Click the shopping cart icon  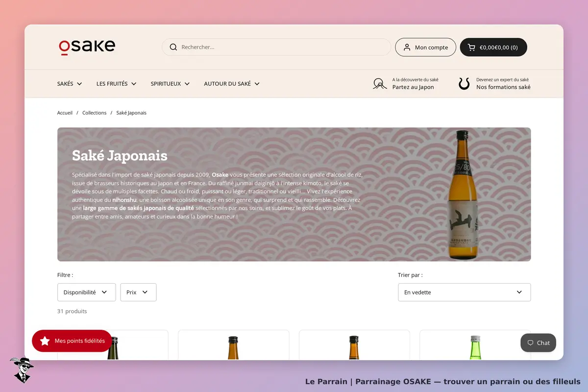[x=471, y=48]
